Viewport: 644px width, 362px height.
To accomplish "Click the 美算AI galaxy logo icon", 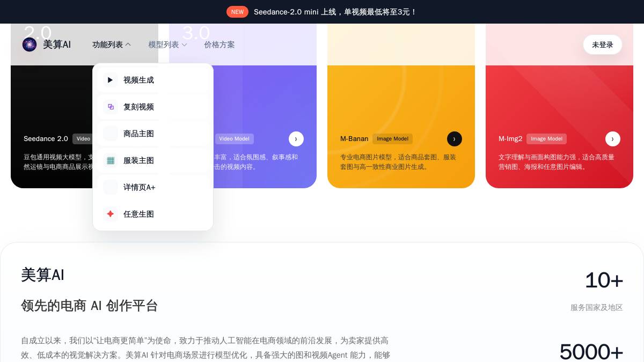I will click(x=30, y=45).
